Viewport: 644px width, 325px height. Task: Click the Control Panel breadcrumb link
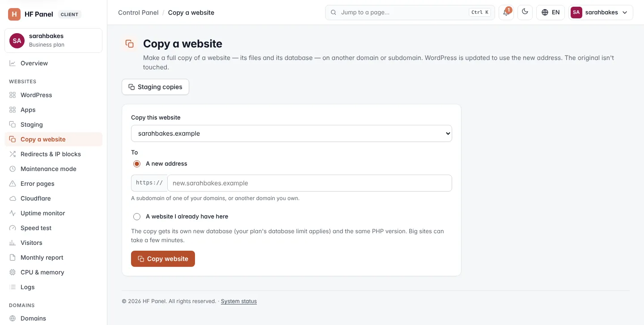point(138,13)
